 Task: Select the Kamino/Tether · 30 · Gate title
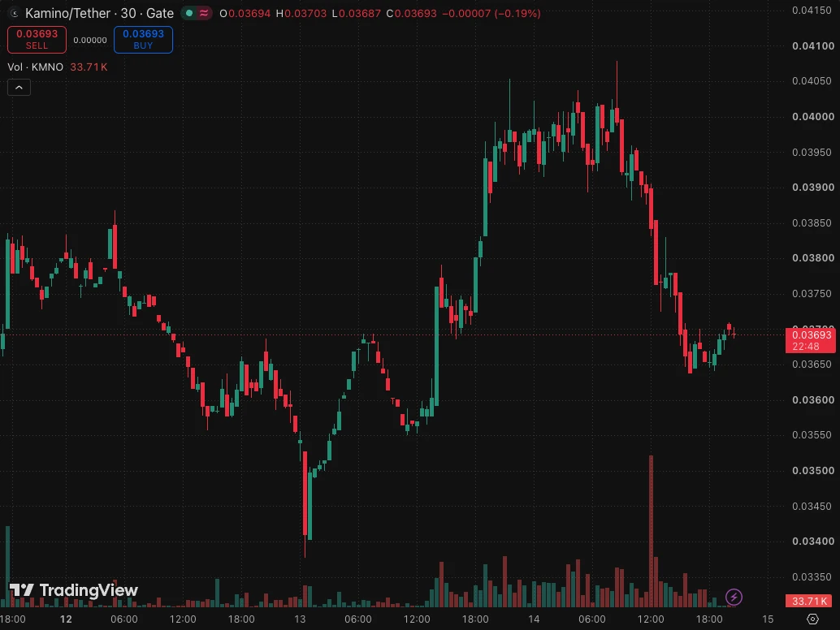[x=99, y=13]
